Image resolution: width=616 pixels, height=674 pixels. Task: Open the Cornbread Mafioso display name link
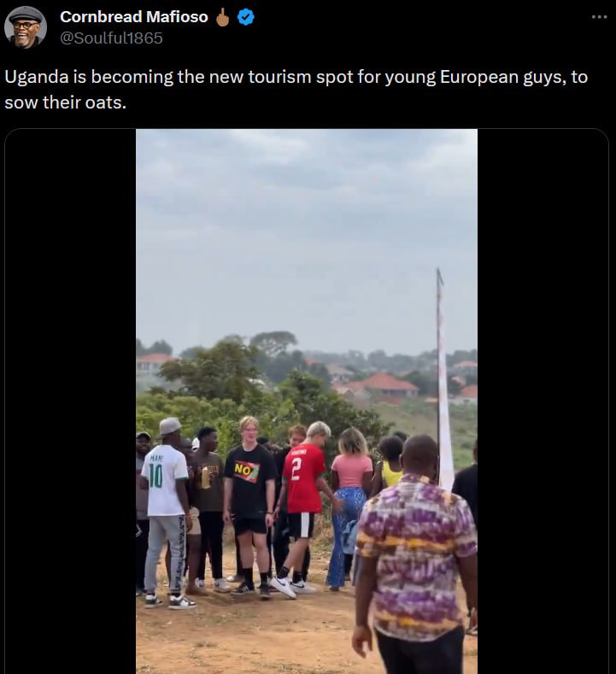[x=134, y=17]
